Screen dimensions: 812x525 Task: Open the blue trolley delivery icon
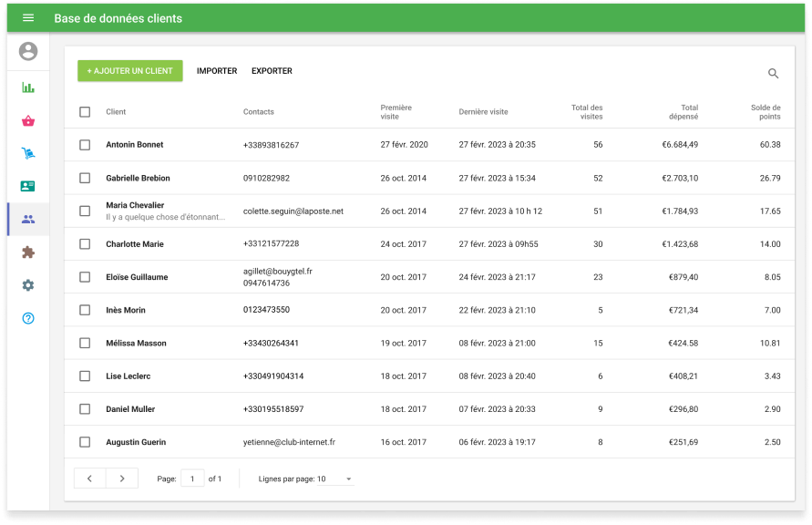tap(28, 154)
